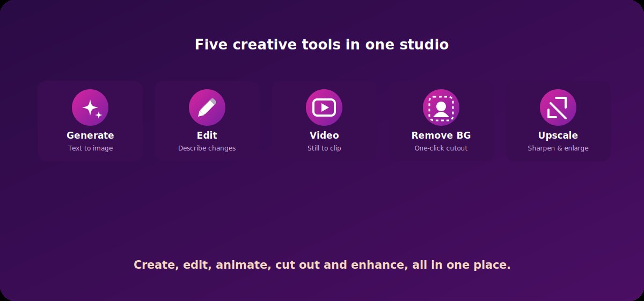
Task: Click the Edit label text
Action: pos(207,135)
